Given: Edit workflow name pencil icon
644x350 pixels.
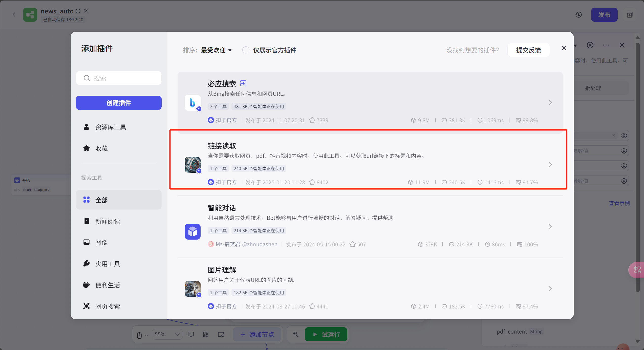Looking at the screenshot, I should pyautogui.click(x=86, y=11).
